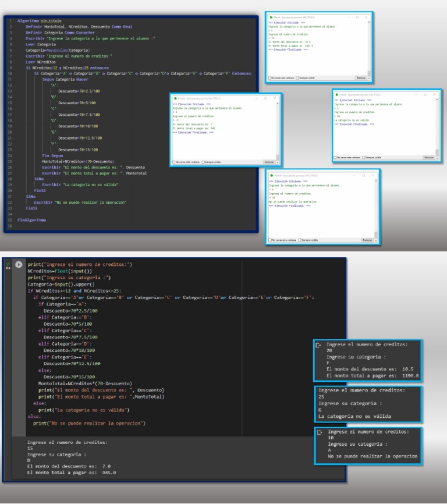Click Reiniciar in the 1487.5 total PSeInt window
Image resolution: width=447 pixels, height=504 pixels.
point(361,78)
